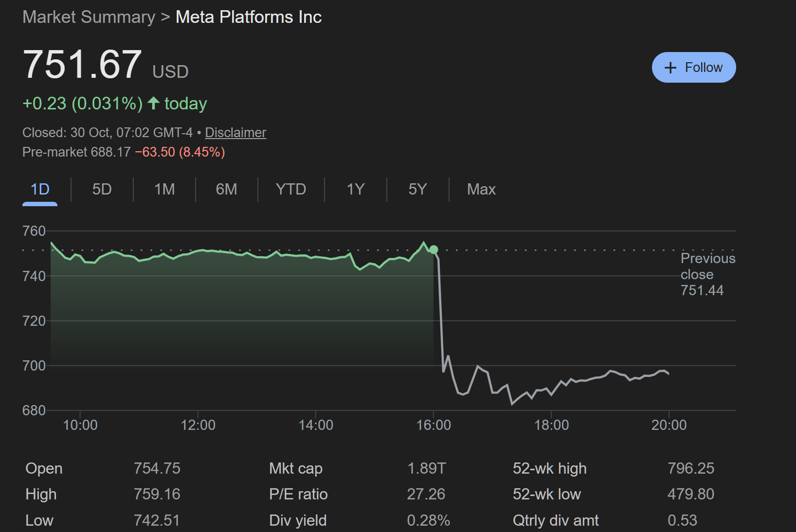Select the 5Y time range

(417, 189)
